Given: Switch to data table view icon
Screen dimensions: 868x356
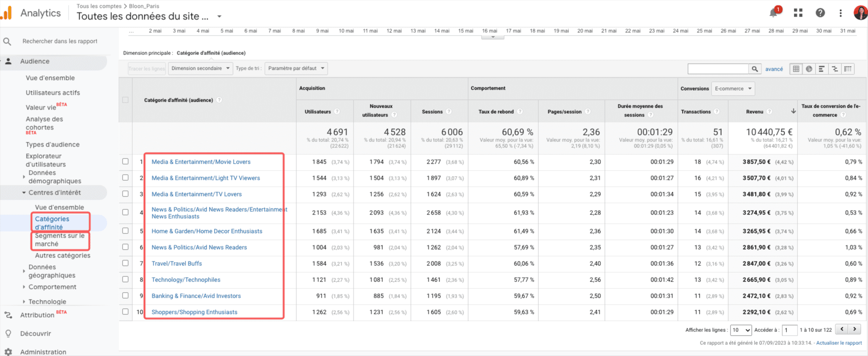Looking at the screenshot, I should [x=796, y=69].
